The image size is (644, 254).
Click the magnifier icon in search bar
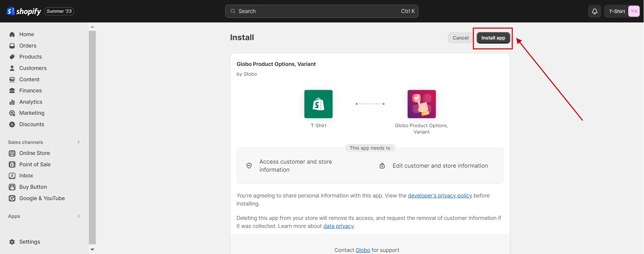(233, 11)
